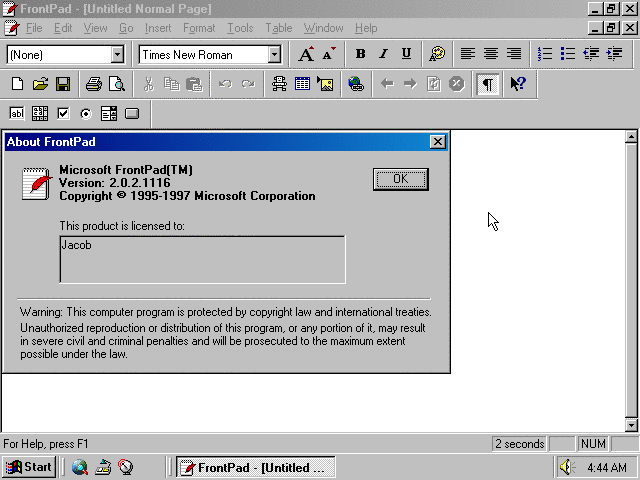Image resolution: width=640 pixels, height=480 pixels.
Task: Click the scrollbar down arrow
Action: coord(631,425)
